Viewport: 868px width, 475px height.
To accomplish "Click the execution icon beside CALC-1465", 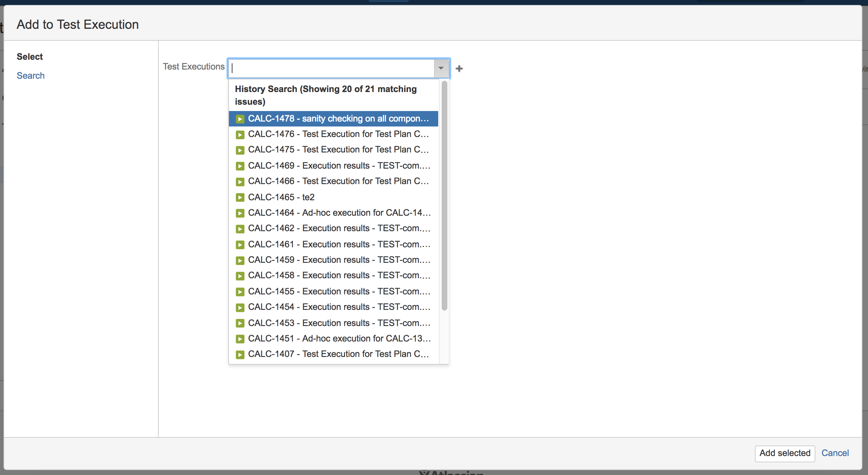I will click(240, 197).
